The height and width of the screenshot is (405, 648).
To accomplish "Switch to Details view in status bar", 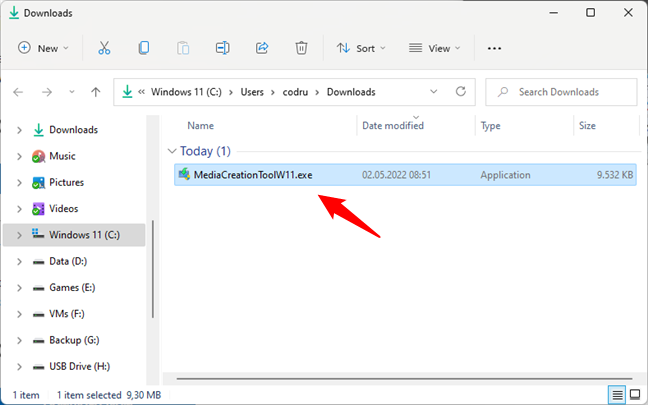I will click(617, 395).
